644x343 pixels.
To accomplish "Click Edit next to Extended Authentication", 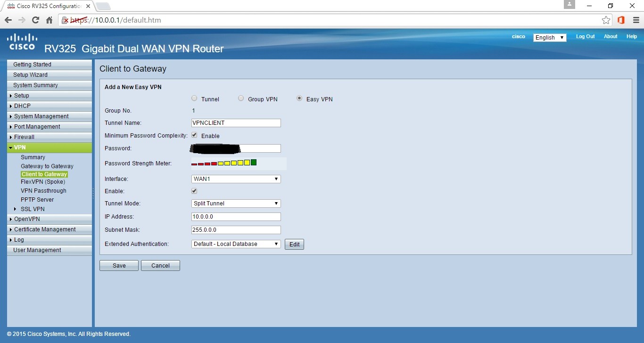I will (294, 245).
